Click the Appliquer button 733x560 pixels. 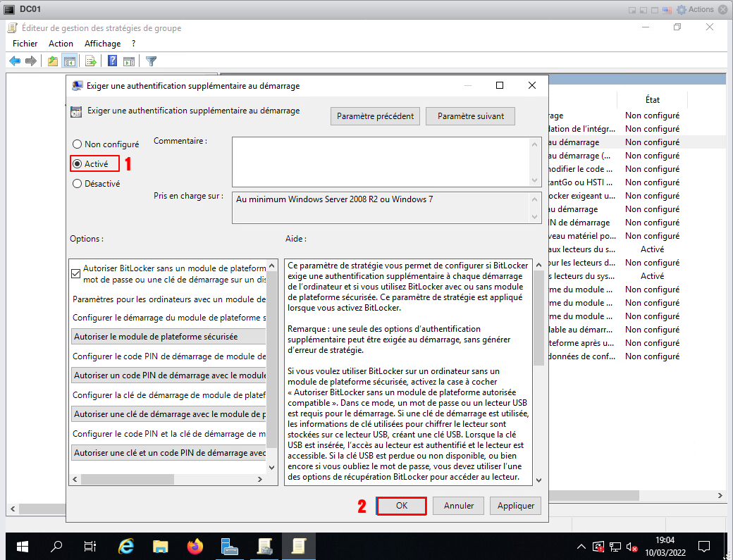click(515, 506)
